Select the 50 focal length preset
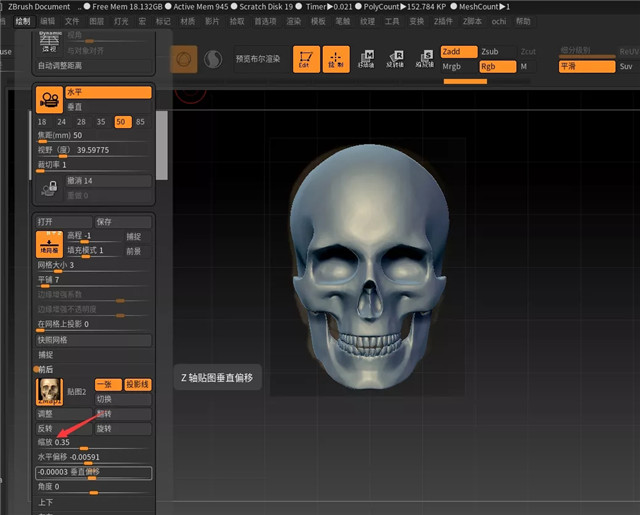The image size is (640, 515). 121,122
